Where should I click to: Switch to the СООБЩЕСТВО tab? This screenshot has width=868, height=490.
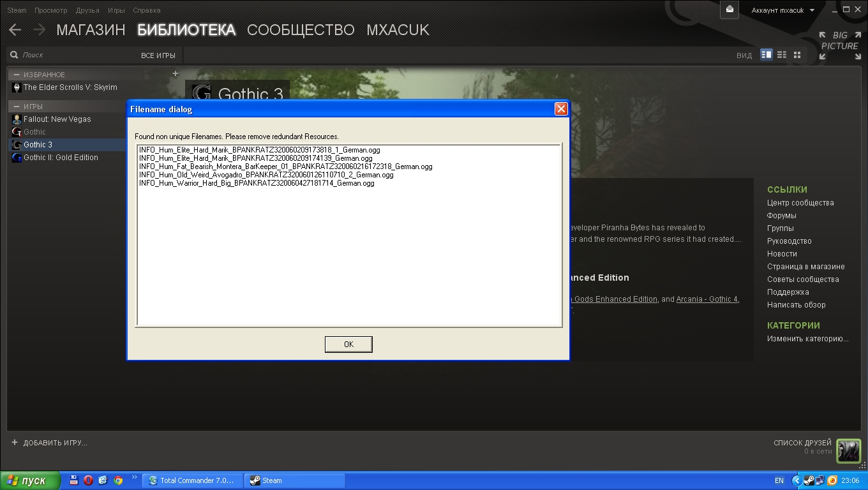pos(301,30)
